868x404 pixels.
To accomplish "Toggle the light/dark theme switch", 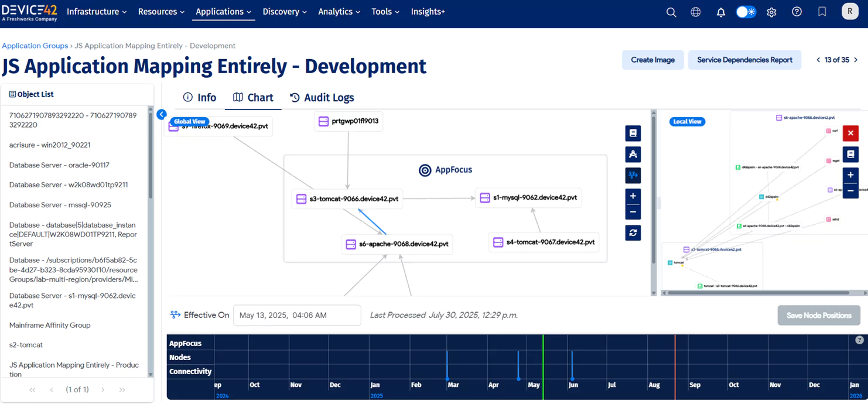I will point(746,12).
